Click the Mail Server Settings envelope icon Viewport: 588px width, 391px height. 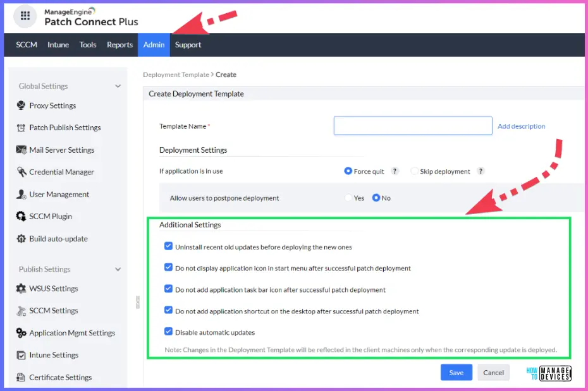coord(21,150)
